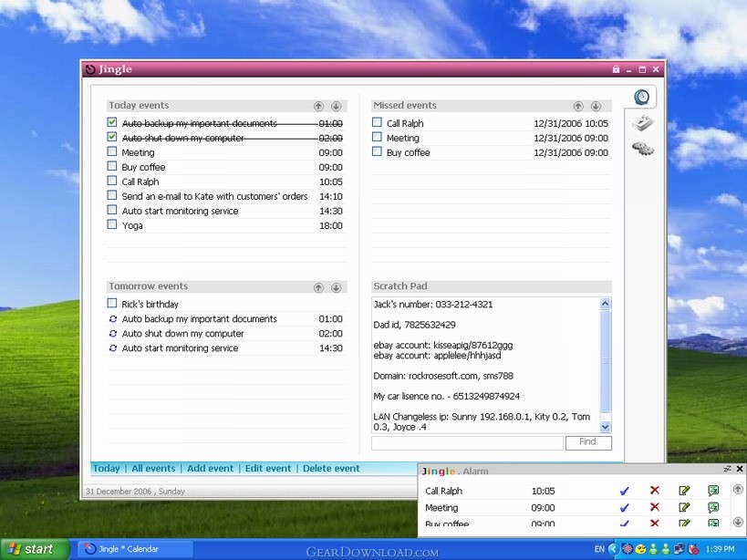Click the up arrow in Missed events header
The image size is (747, 560).
578,106
